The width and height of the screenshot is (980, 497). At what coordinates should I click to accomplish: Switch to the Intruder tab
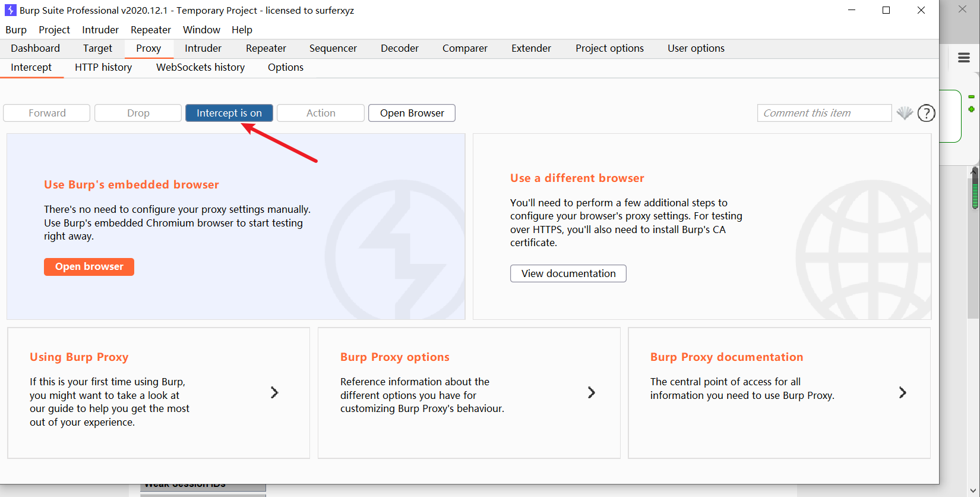tap(203, 48)
